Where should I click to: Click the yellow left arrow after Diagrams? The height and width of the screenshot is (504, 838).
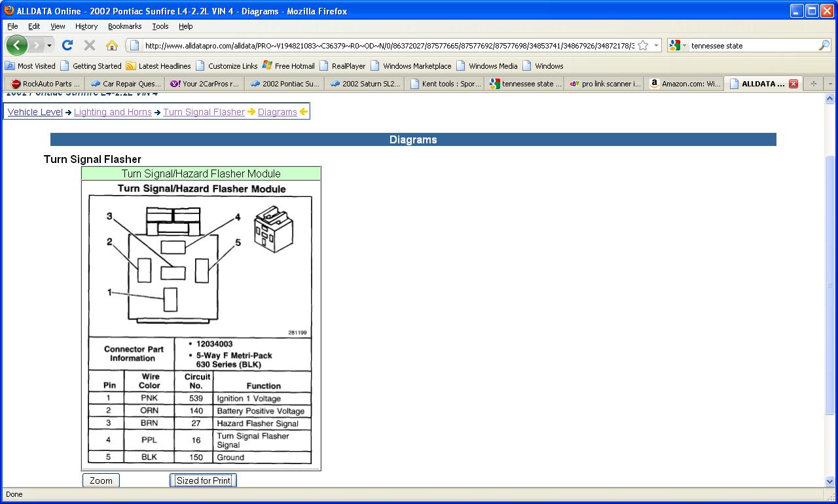[303, 112]
